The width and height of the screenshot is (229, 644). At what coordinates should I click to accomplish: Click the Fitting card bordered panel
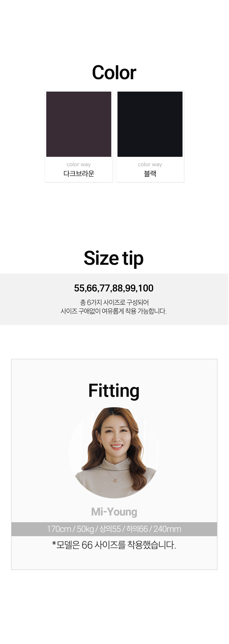114,464
